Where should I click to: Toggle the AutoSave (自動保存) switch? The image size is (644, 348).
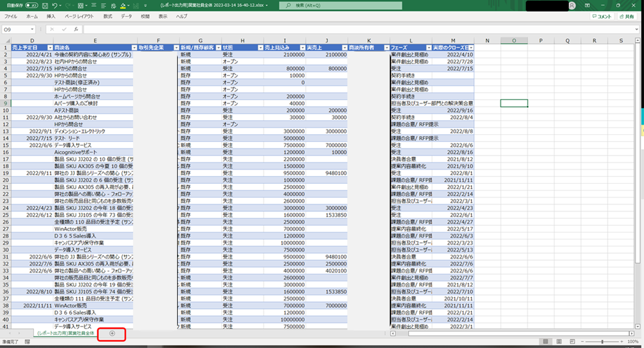pyautogui.click(x=31, y=5)
